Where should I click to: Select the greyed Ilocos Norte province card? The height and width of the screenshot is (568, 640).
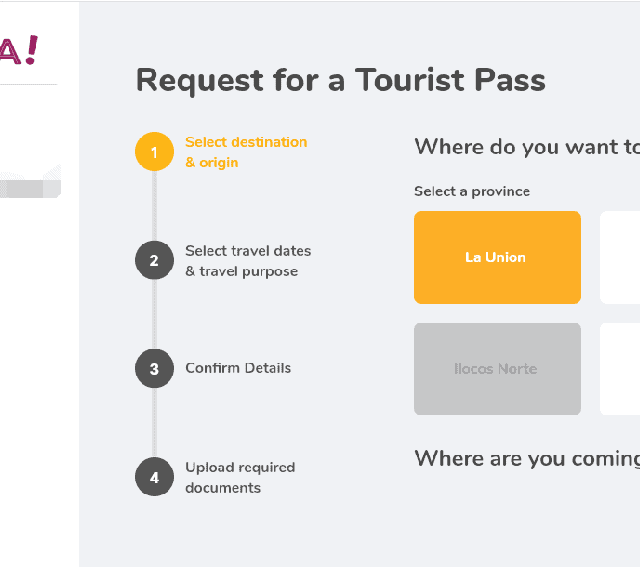(x=497, y=369)
